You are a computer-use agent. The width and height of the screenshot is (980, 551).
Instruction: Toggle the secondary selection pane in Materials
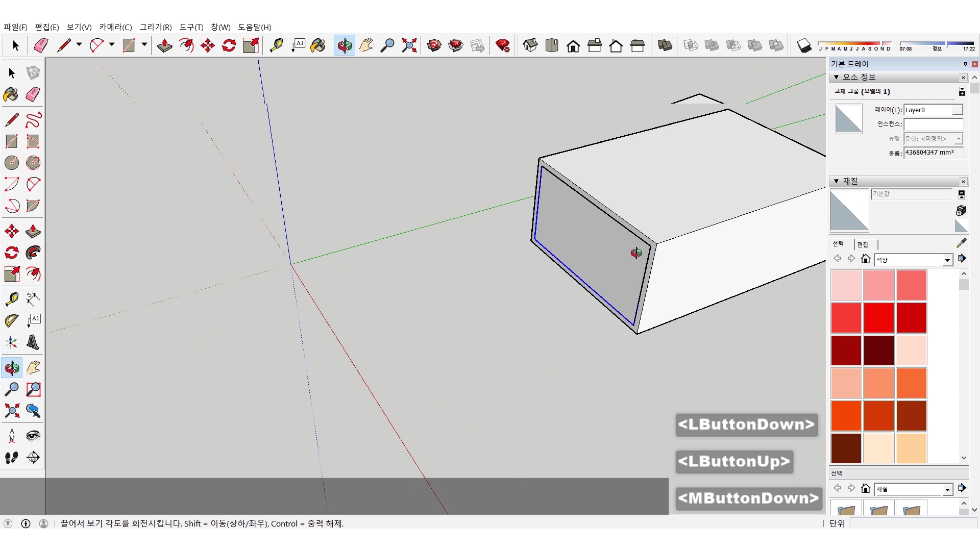point(961,194)
